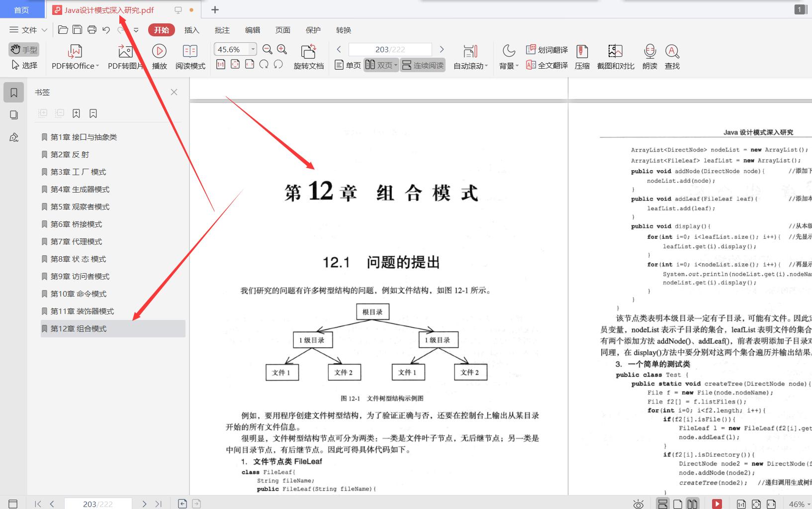
Task: Open the bookmarks panel icon in left sidebar
Action: 14,92
